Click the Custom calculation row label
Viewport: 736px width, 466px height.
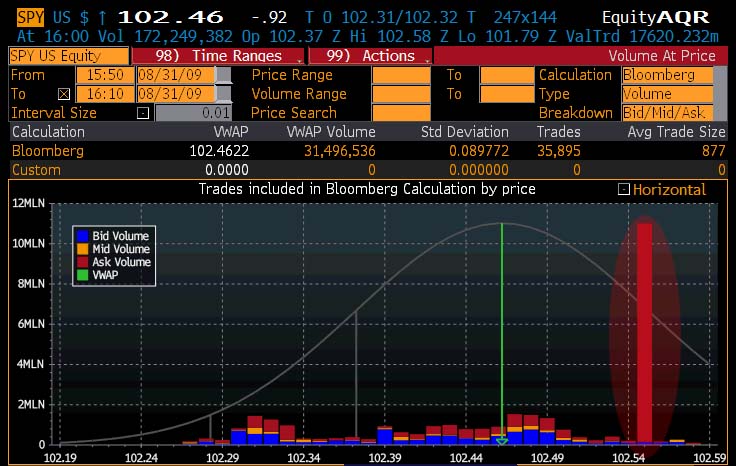[x=36, y=170]
